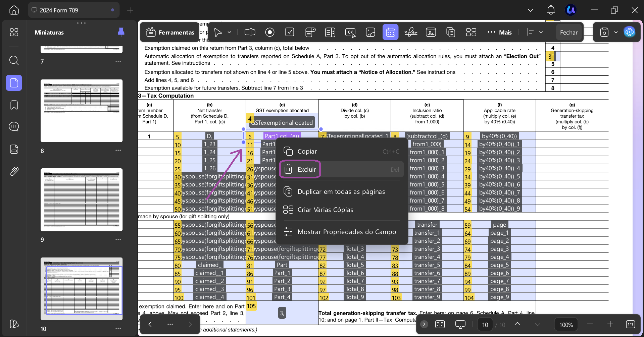Expand the selection arrow tool dropdown
This screenshot has width=644, height=337.
tap(230, 32)
